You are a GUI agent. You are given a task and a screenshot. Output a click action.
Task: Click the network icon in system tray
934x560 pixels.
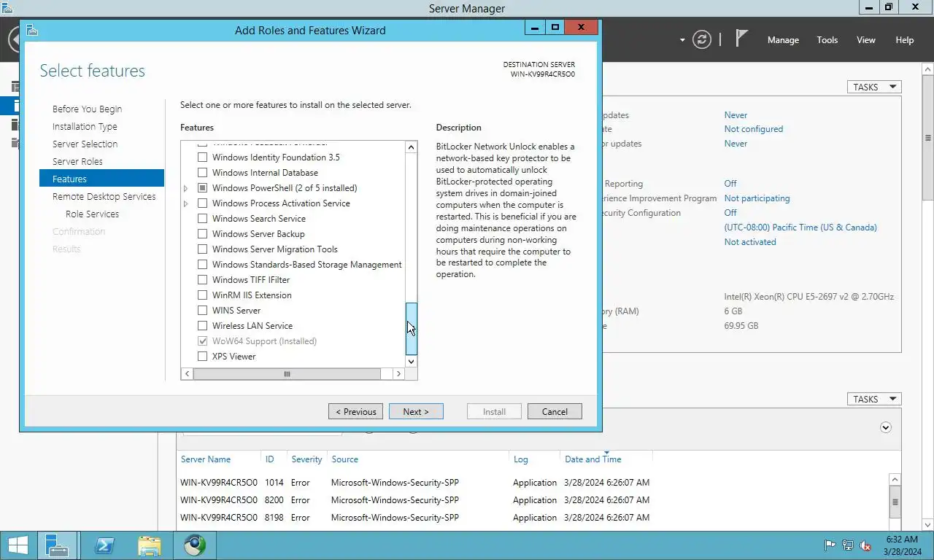[x=848, y=545]
